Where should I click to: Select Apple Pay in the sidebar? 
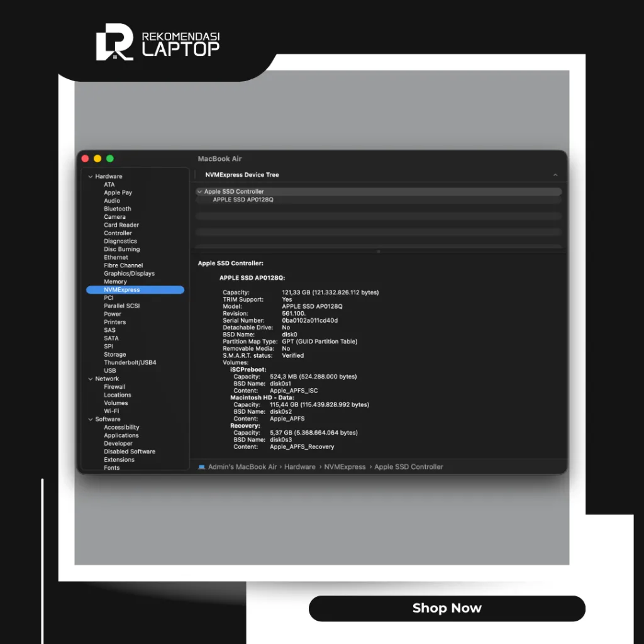pyautogui.click(x=118, y=192)
